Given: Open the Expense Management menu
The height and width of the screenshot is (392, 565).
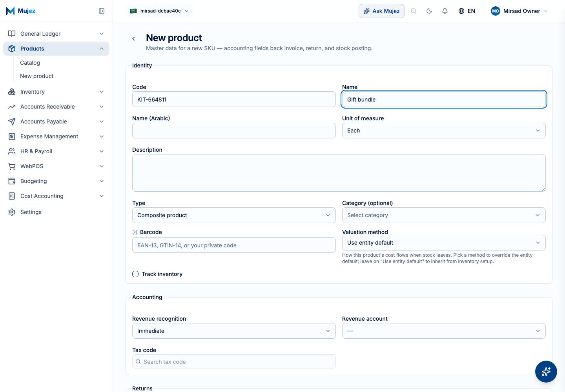Looking at the screenshot, I should [x=56, y=136].
